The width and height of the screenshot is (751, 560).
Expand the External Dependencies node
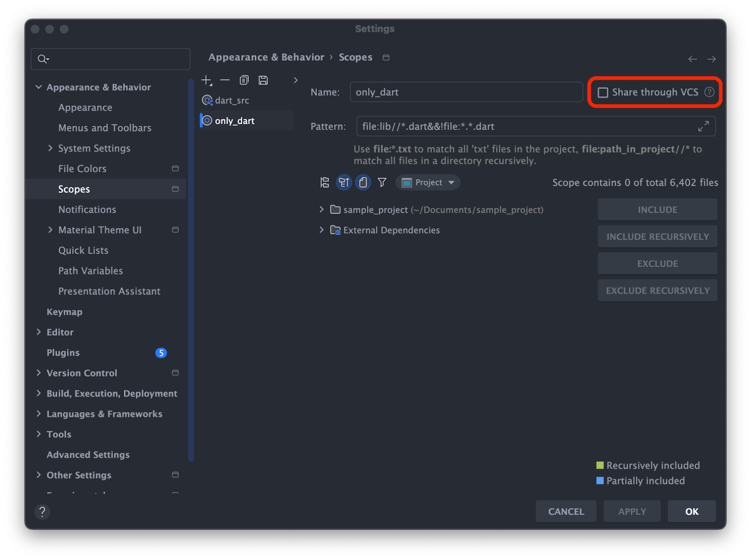coord(322,230)
